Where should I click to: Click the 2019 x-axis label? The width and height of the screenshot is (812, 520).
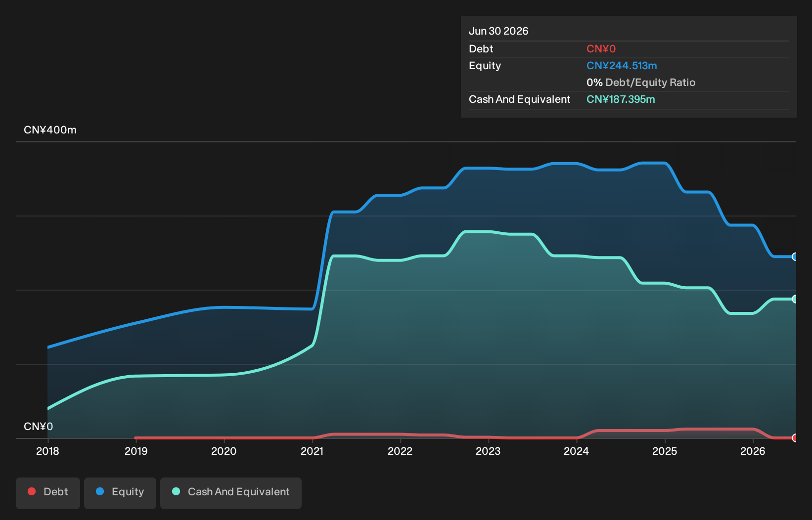click(136, 451)
